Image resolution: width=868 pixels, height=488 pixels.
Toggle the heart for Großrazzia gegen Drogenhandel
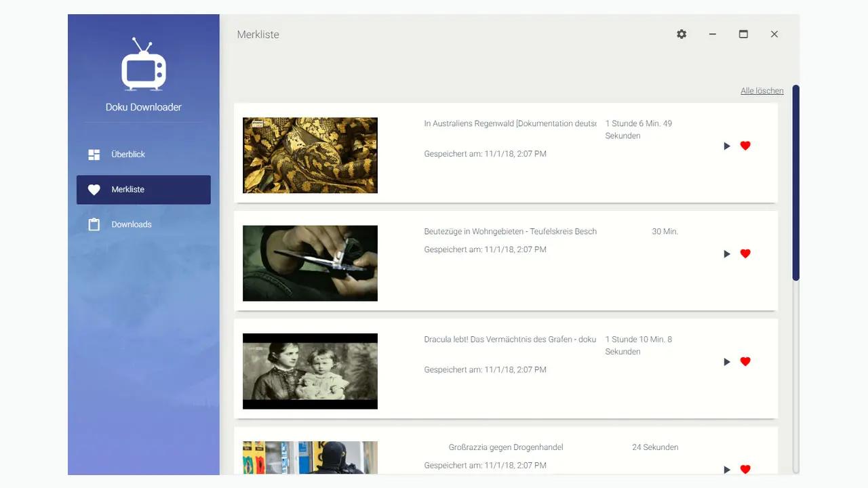pyautogui.click(x=745, y=469)
